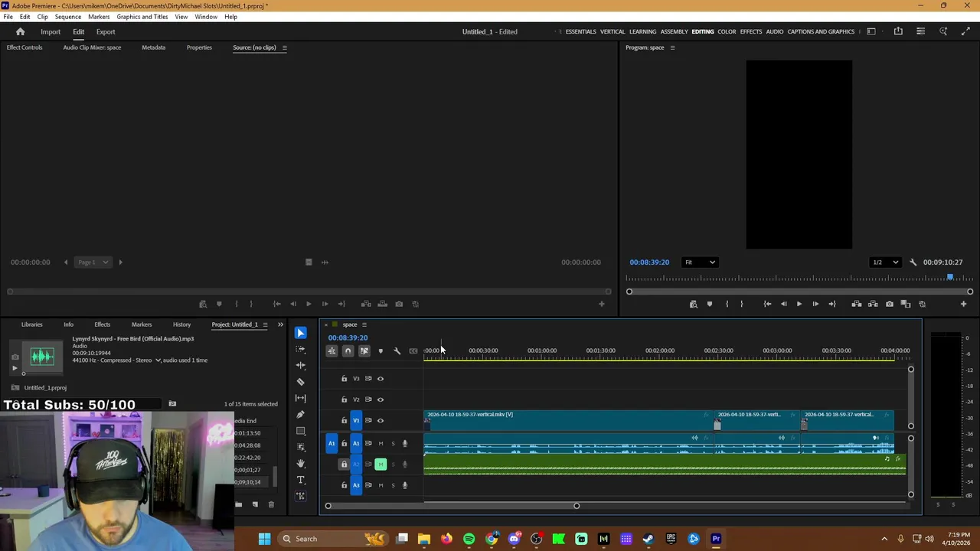Toggle nest insert and overwrite button
980x551 pixels.
(x=332, y=351)
